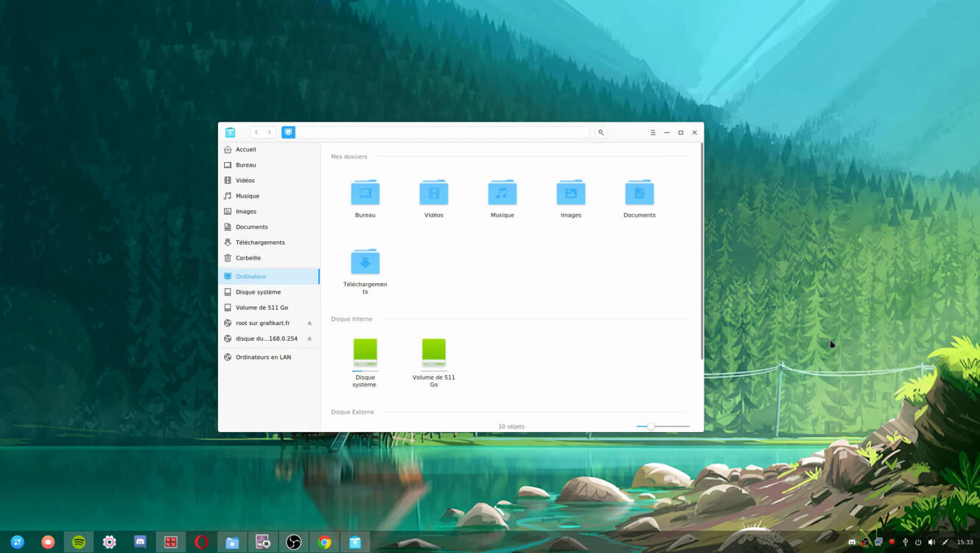
Task: Select the Volume de 511 Go drive icon
Action: [x=433, y=353]
